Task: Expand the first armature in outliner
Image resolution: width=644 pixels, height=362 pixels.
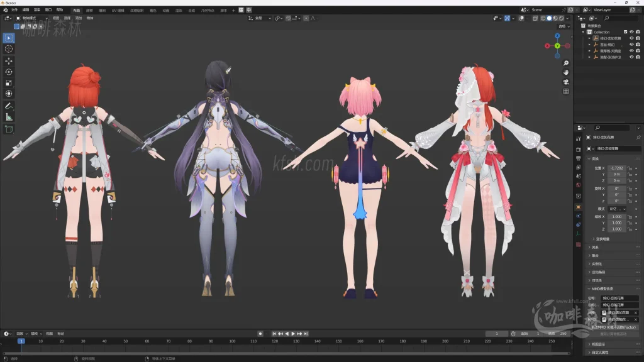Action: pos(589,38)
